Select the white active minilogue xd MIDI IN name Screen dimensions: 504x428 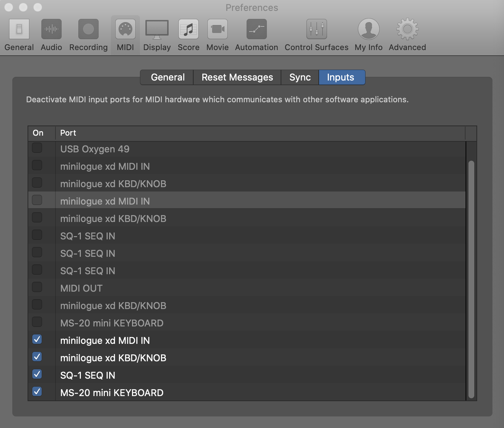click(x=105, y=341)
